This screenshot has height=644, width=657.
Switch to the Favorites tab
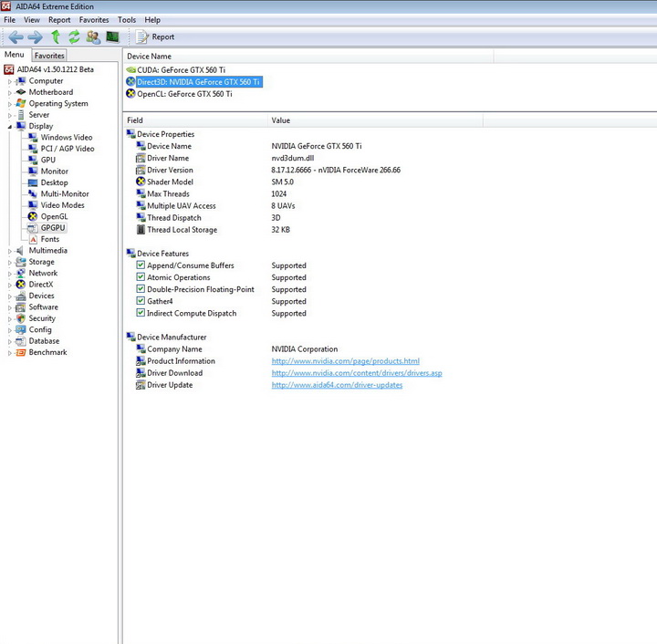49,56
